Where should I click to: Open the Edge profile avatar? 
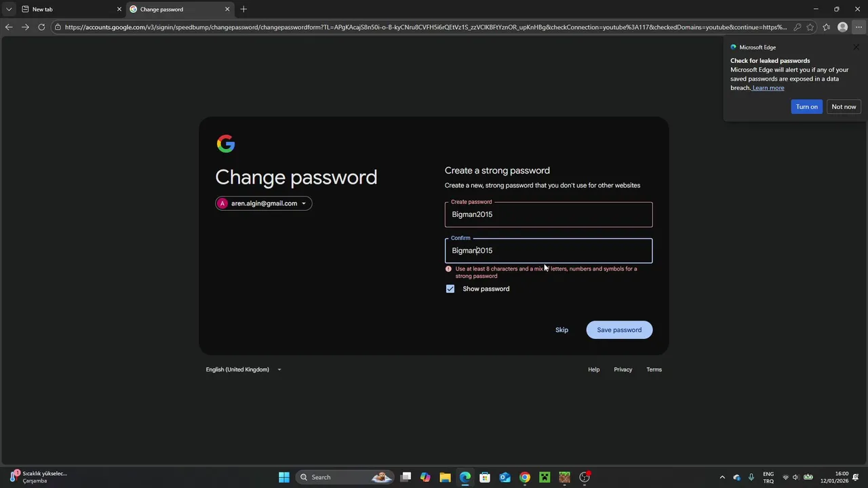click(x=842, y=27)
